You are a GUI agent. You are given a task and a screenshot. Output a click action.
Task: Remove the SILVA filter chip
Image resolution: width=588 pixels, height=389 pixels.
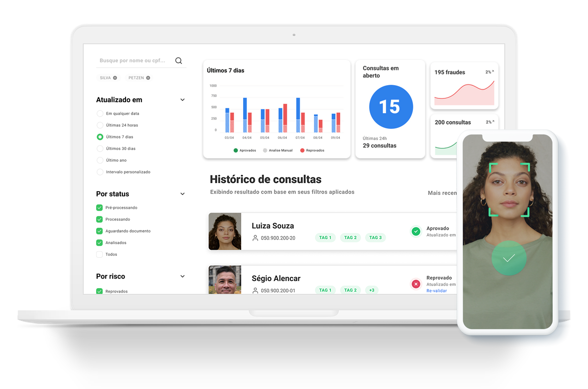(115, 78)
